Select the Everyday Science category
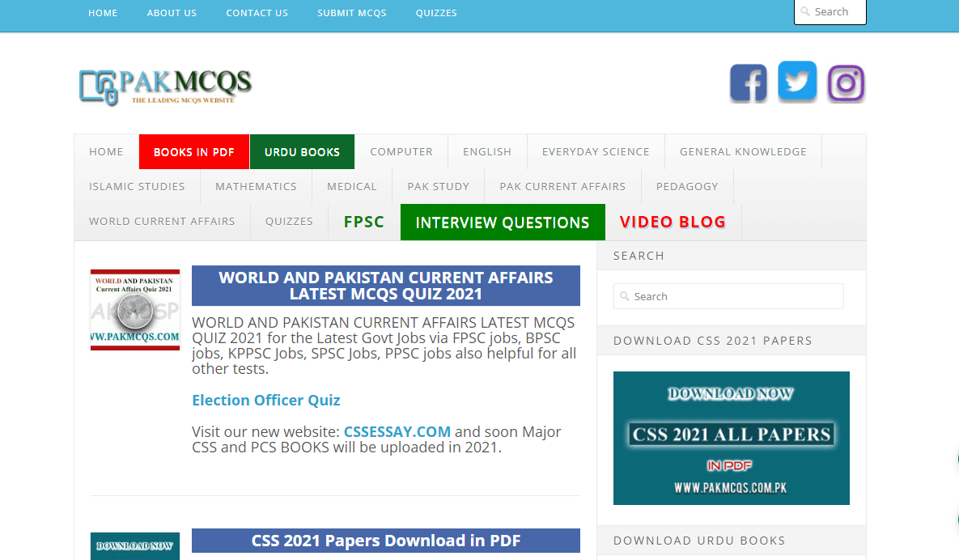 pos(596,151)
